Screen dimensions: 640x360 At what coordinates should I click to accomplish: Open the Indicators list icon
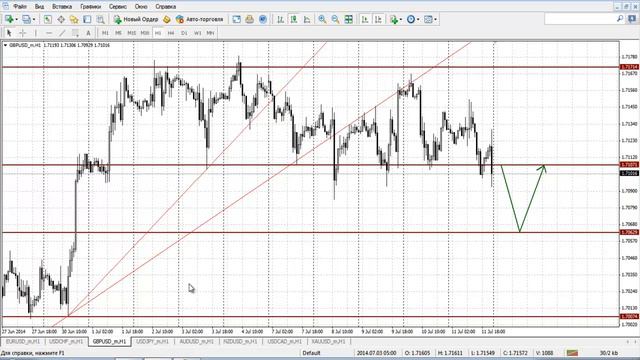(x=393, y=19)
